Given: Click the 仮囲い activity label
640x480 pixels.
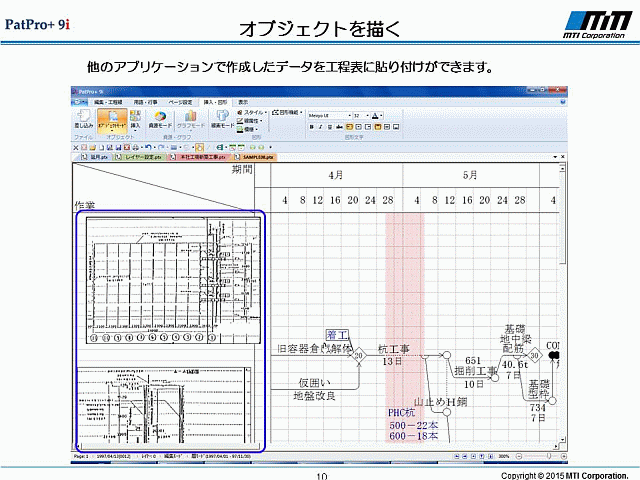Looking at the screenshot, I should click(x=314, y=383).
